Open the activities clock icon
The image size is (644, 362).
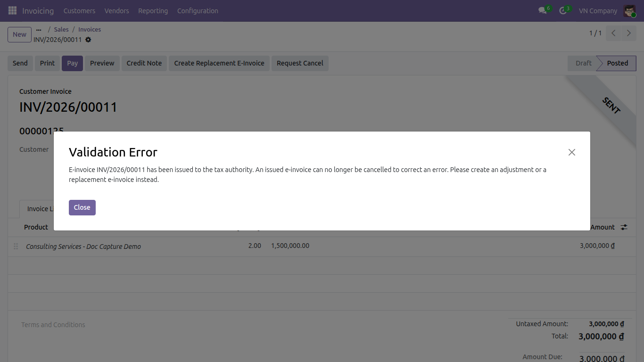[562, 10]
